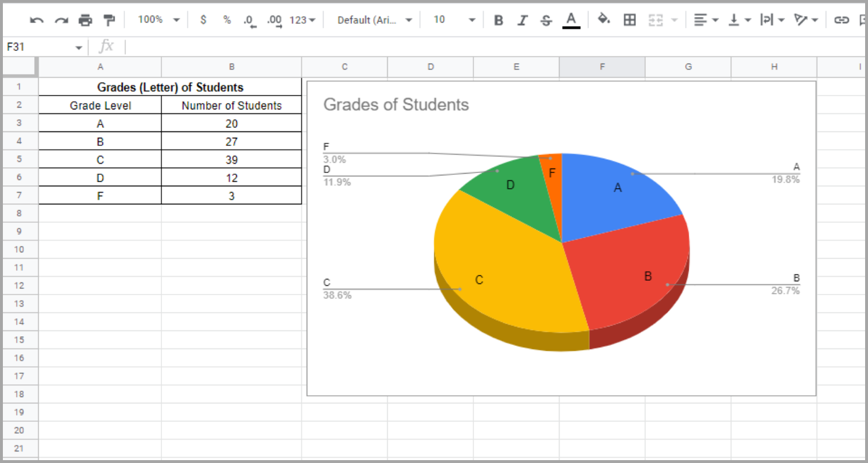
Task: Open the Borders tool
Action: click(630, 19)
